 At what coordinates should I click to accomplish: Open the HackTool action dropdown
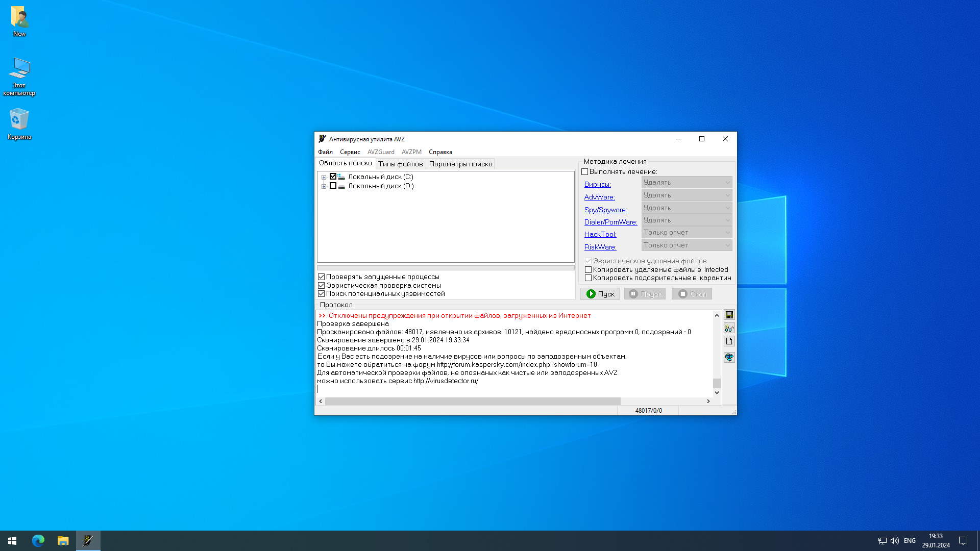(x=687, y=233)
